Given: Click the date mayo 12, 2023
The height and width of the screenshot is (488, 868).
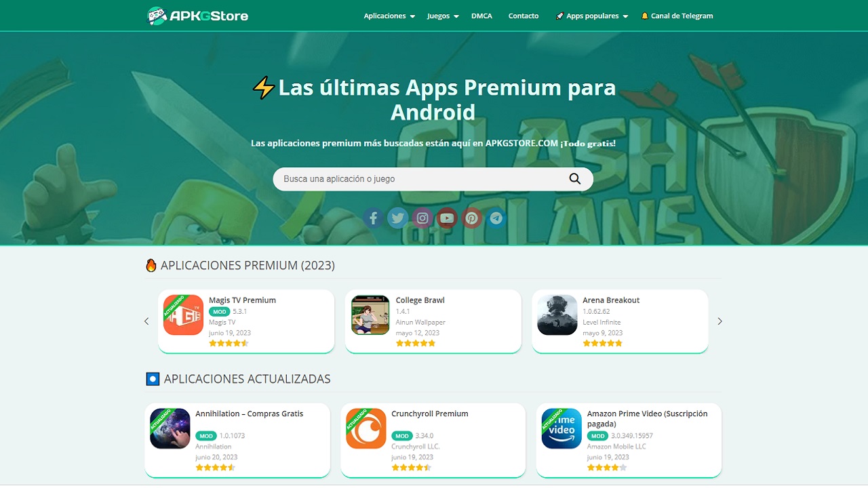Looking at the screenshot, I should [x=418, y=333].
